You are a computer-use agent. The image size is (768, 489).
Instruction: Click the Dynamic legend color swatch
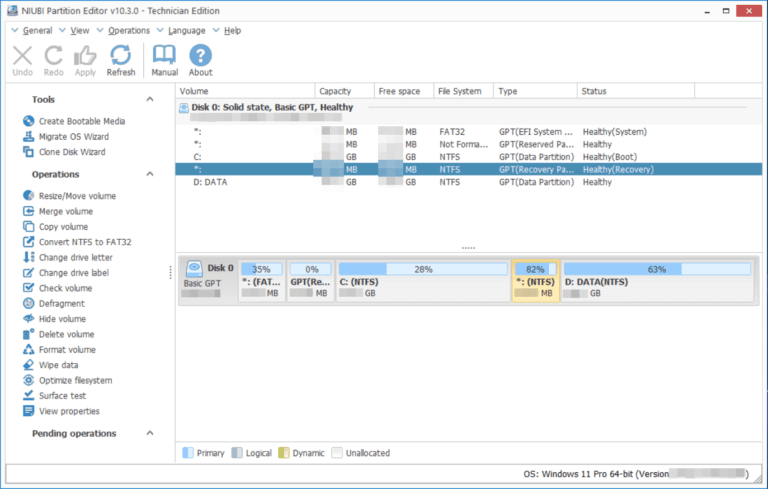[x=284, y=453]
